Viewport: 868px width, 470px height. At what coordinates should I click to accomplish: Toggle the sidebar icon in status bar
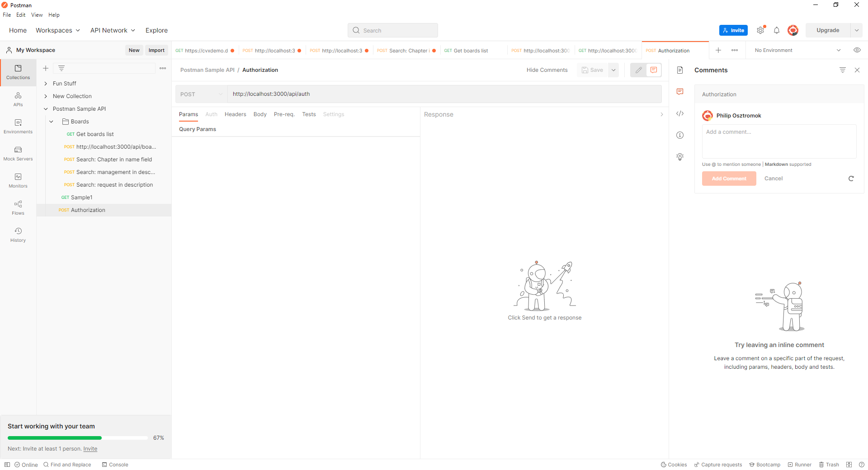7,465
